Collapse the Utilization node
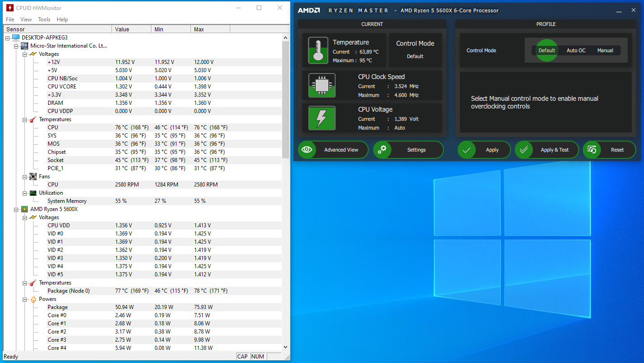This screenshot has width=644, height=363. click(x=25, y=193)
